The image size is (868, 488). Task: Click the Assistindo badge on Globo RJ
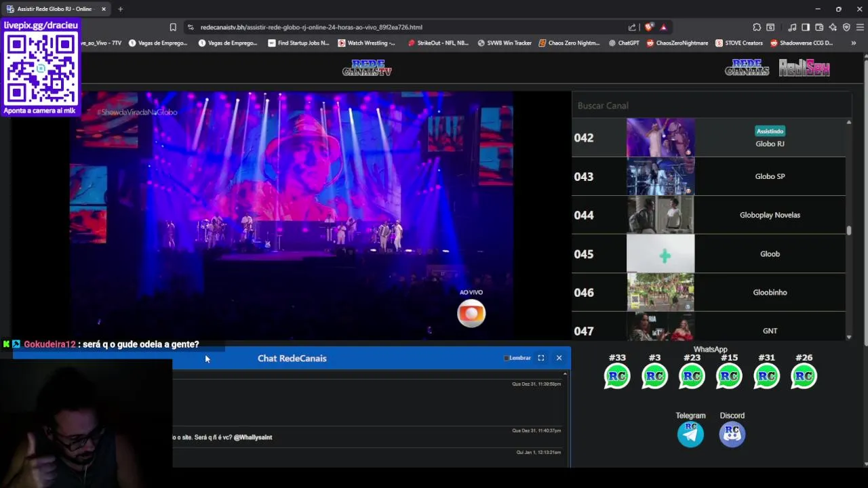(770, 131)
